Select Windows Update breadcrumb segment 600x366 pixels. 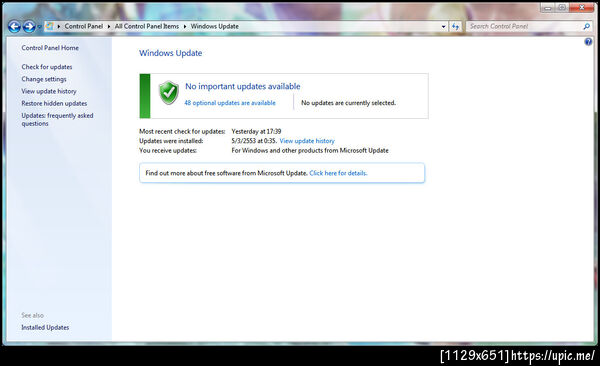(215, 26)
